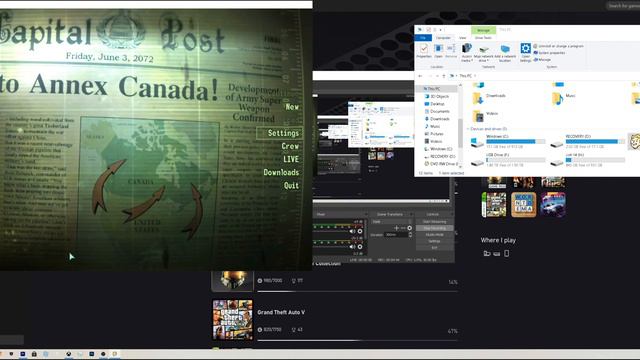The width and height of the screenshot is (640, 360).
Task: Select Music in the navigation tree
Action: tap(432, 127)
